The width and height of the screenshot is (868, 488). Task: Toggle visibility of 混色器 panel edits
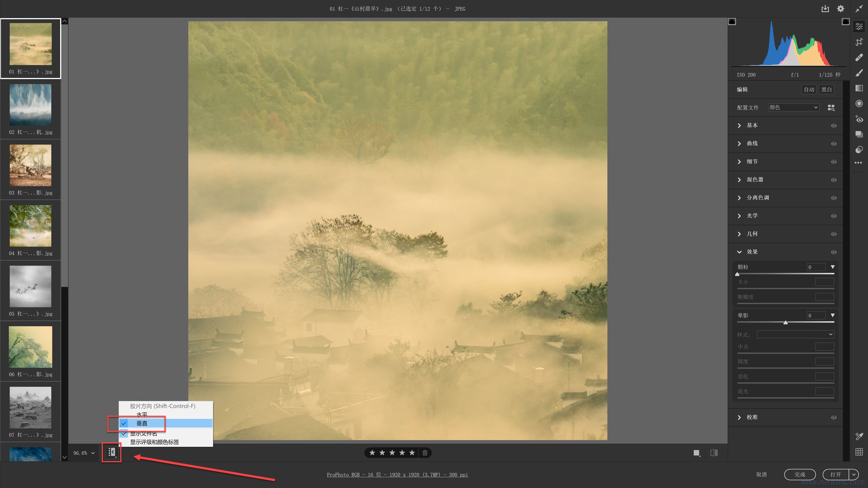click(x=834, y=180)
